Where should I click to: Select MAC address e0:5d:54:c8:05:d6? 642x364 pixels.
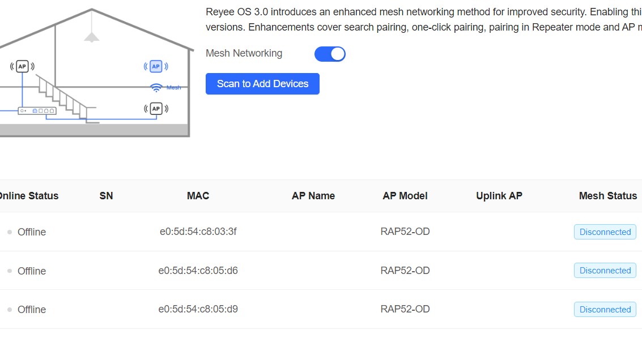[198, 271]
